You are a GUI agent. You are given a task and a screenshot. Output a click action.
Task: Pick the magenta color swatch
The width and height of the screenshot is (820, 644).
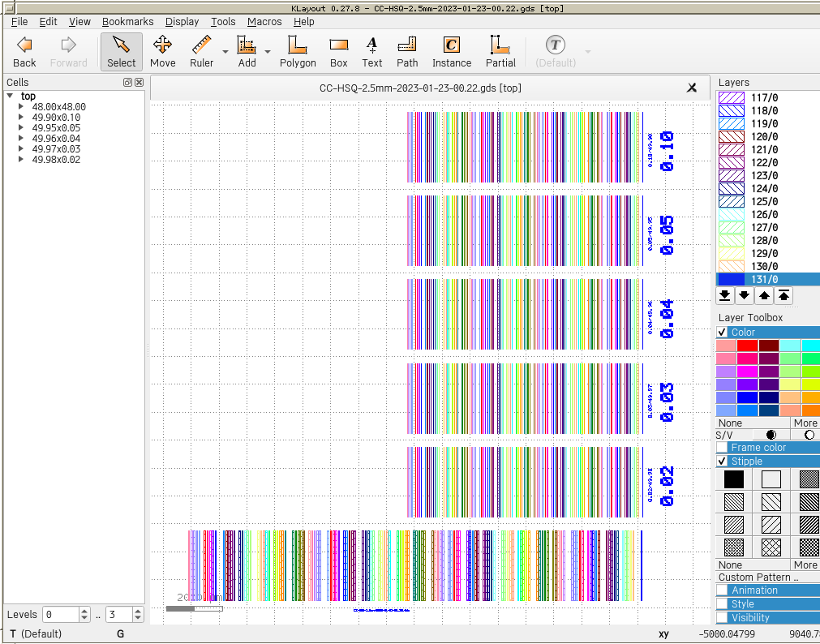[x=747, y=371]
